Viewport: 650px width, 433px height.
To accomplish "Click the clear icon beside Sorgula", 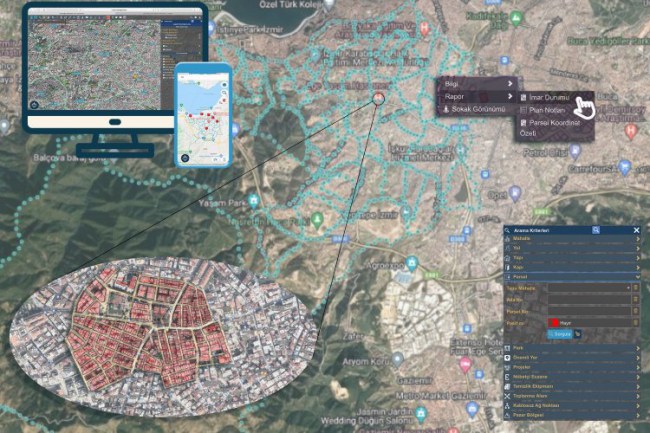I will pyautogui.click(x=579, y=334).
